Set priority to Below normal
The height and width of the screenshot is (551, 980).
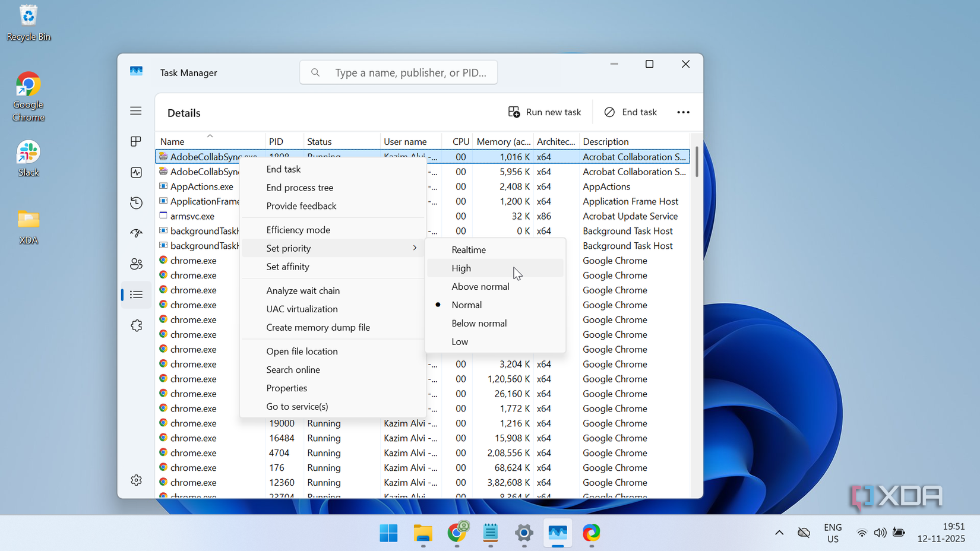click(479, 323)
